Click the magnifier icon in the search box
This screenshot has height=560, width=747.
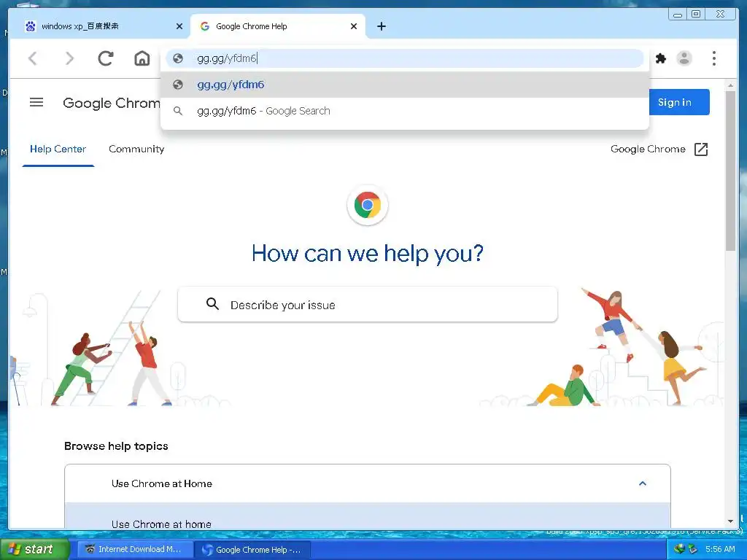[212, 304]
